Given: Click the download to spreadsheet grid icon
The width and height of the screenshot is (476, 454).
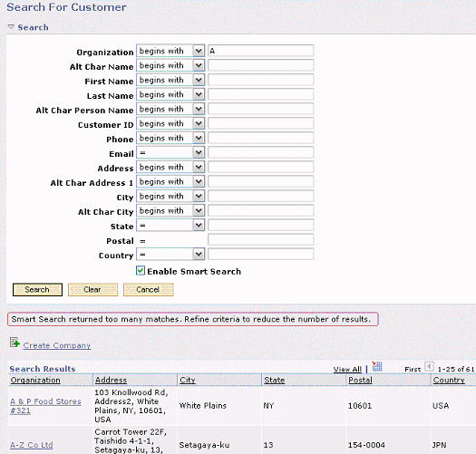Looking at the screenshot, I should (377, 366).
